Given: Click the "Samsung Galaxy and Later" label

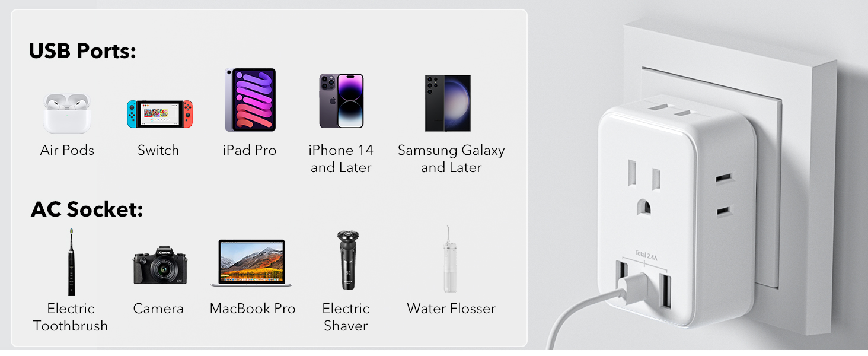Looking at the screenshot, I should (x=451, y=159).
